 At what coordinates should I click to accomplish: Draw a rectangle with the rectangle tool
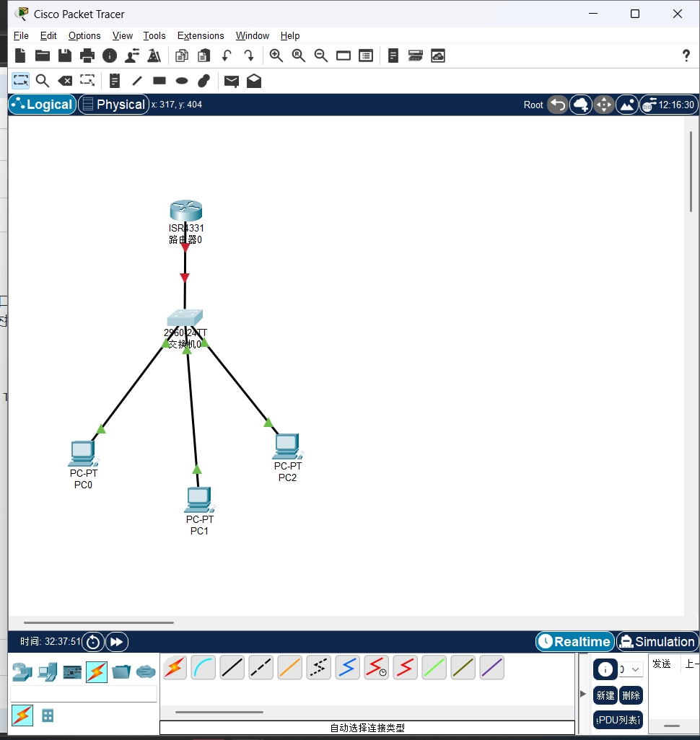point(159,81)
